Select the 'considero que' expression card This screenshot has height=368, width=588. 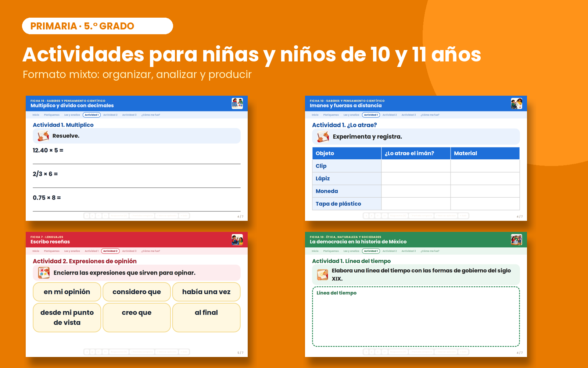pyautogui.click(x=137, y=292)
